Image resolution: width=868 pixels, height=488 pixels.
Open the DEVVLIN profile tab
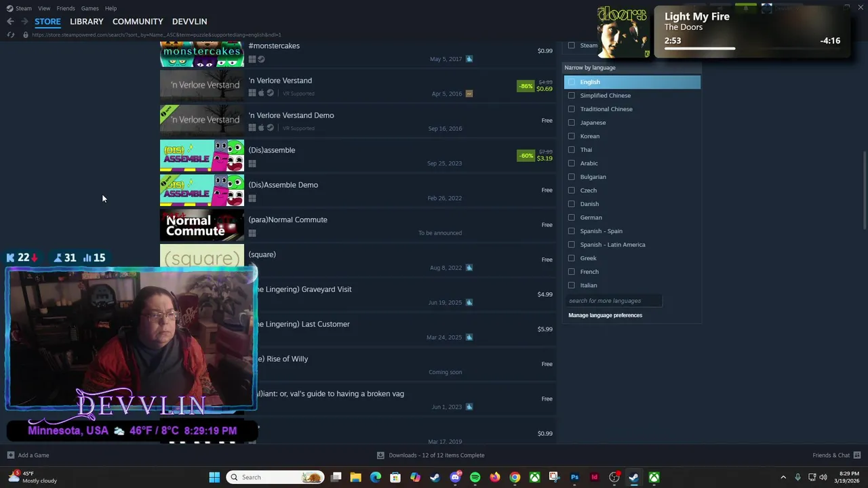click(190, 22)
